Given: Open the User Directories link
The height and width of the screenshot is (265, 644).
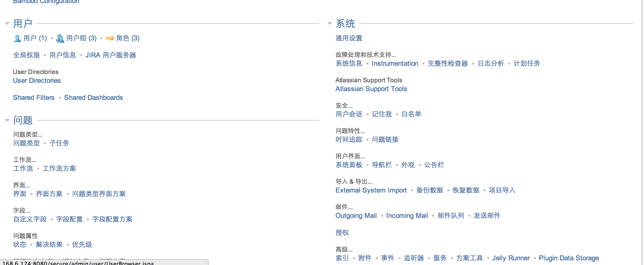Looking at the screenshot, I should [37, 80].
